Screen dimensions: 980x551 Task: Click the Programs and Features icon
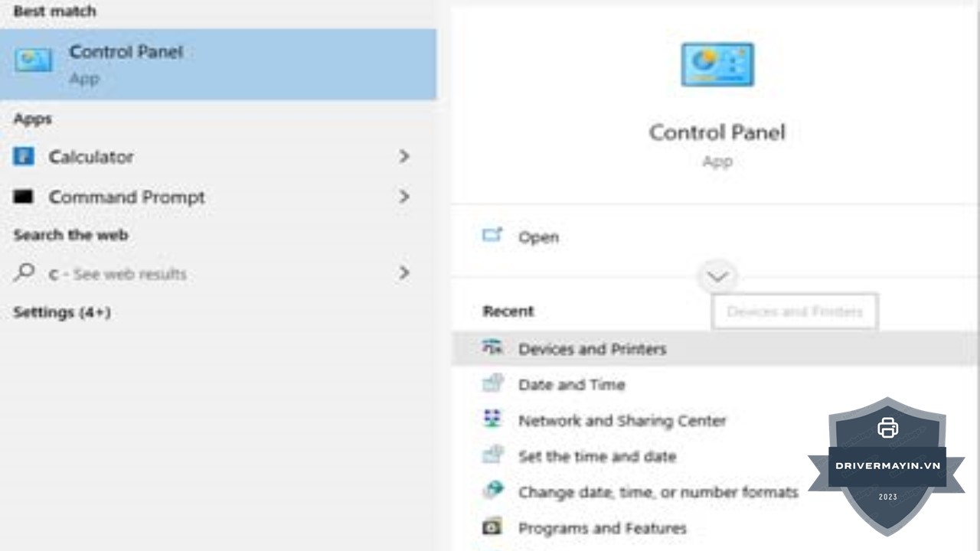tap(492, 527)
